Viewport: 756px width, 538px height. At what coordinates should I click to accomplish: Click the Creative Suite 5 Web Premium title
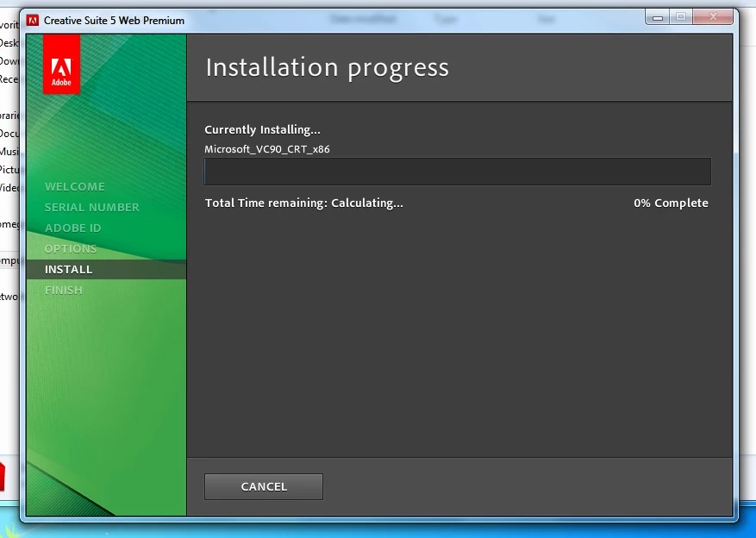tap(114, 21)
